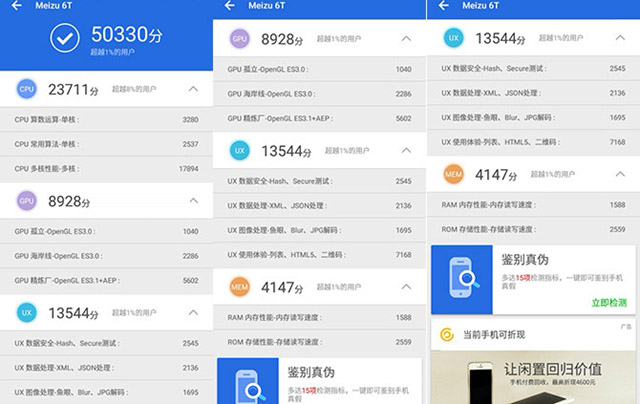Tap the total score 50330分
640x404 pixels.
click(x=127, y=34)
